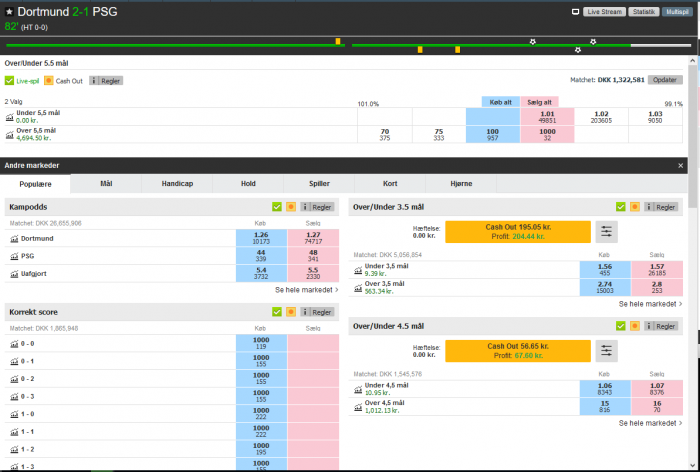Open chart icon for 0 - 2 score

coord(14,379)
